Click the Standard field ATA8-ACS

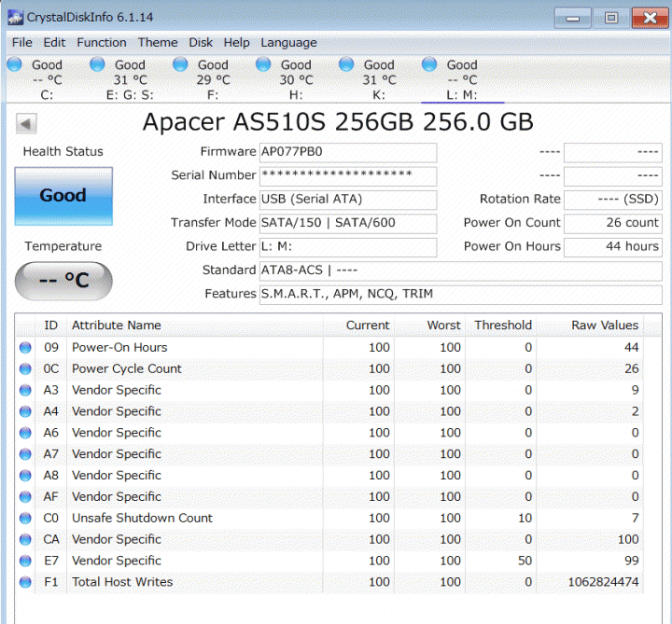click(461, 270)
